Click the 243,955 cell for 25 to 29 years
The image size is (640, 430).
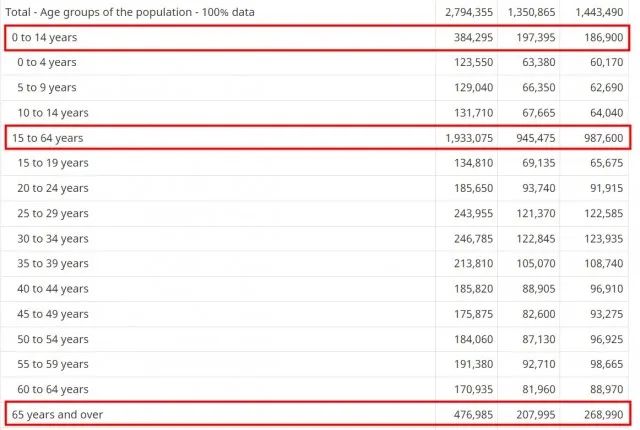[x=473, y=214]
